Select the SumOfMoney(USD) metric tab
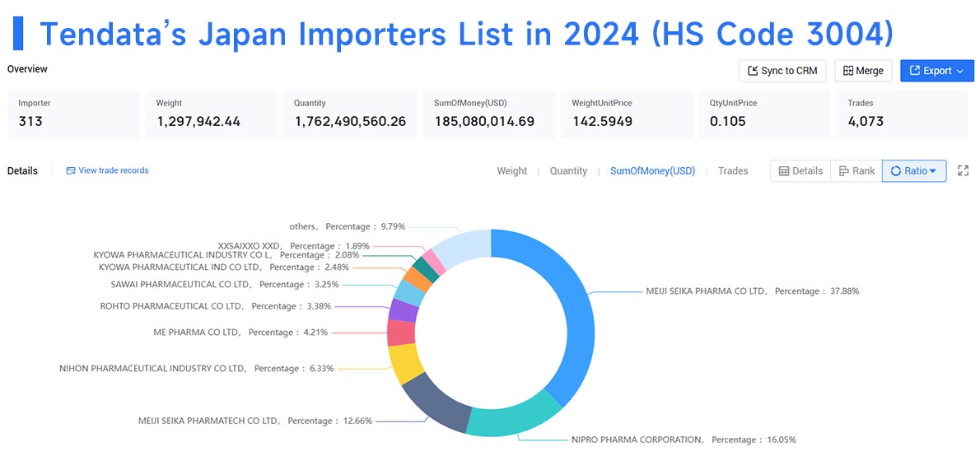980x456 pixels. [652, 170]
